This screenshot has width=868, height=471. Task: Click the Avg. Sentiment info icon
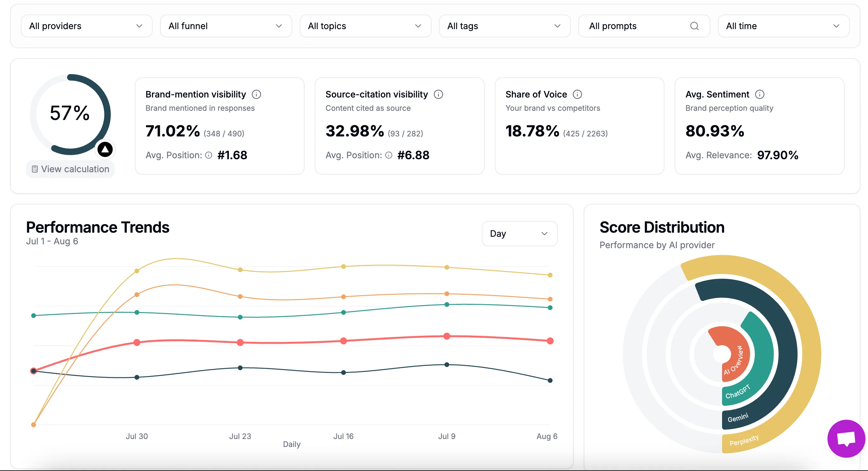pos(760,94)
